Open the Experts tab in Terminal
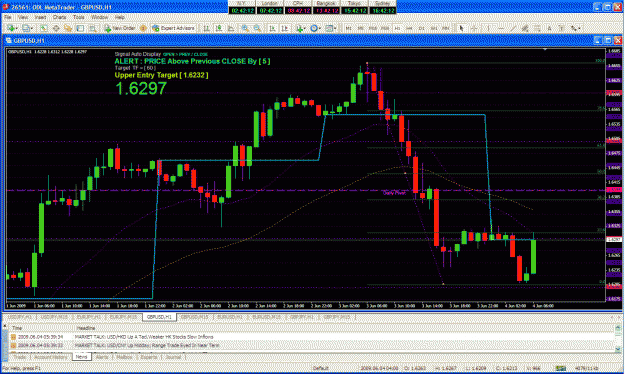The image size is (625, 374). click(x=149, y=357)
